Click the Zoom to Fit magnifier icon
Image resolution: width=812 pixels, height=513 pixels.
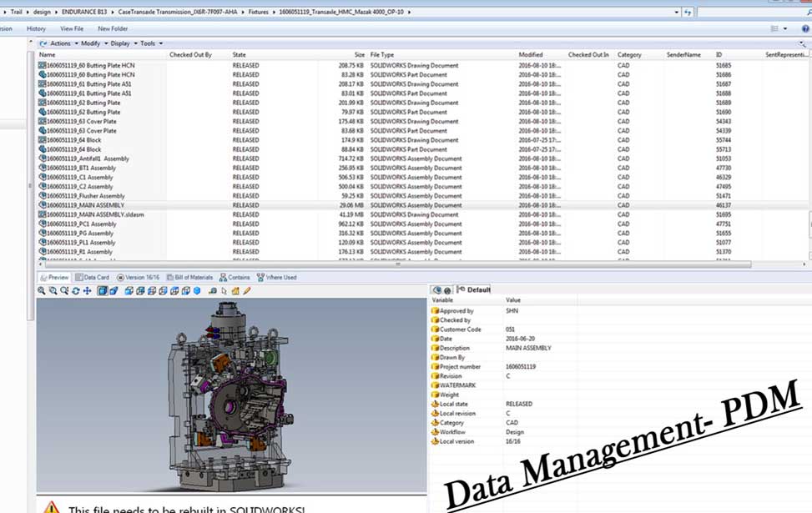tap(42, 291)
